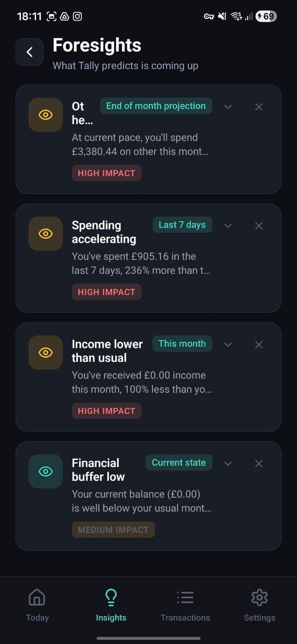This screenshot has height=644, width=297.
Task: Tap eye icon on Income lower card
Action: tap(46, 353)
